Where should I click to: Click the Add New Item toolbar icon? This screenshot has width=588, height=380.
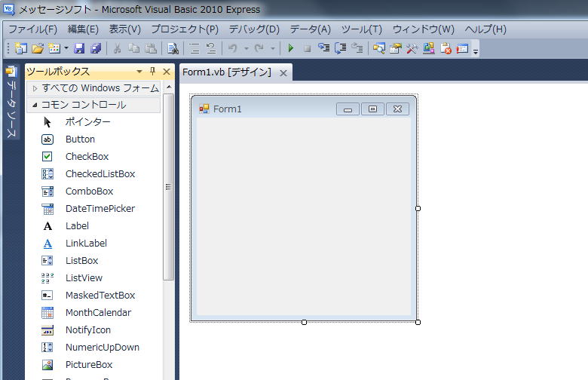point(54,48)
